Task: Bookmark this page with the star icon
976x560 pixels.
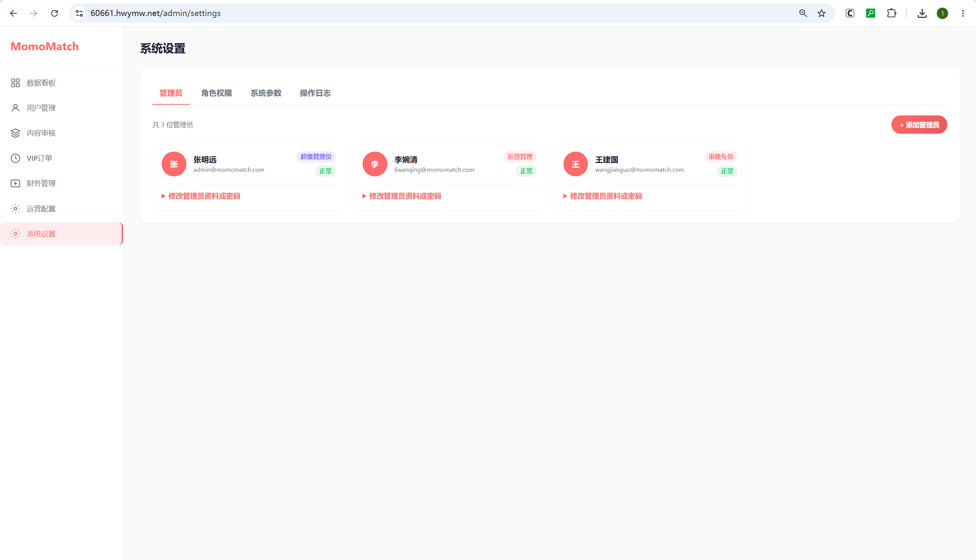Action: click(822, 13)
